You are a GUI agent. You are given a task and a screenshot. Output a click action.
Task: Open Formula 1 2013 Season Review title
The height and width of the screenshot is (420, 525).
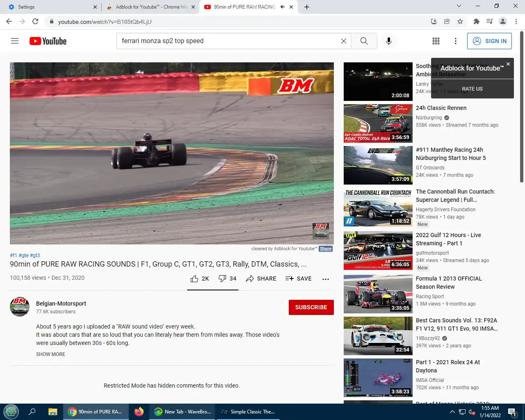point(449,283)
